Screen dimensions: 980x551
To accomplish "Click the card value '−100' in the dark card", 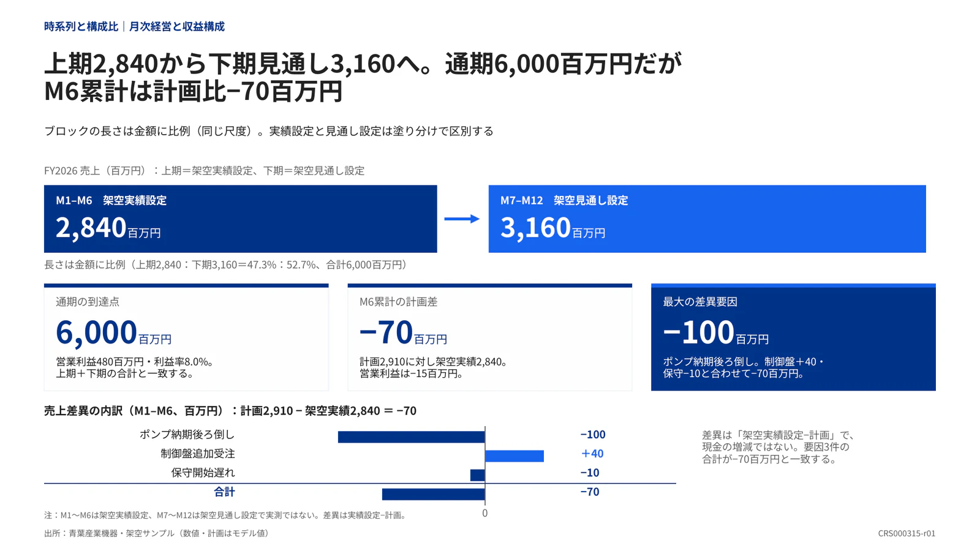I will tap(698, 332).
